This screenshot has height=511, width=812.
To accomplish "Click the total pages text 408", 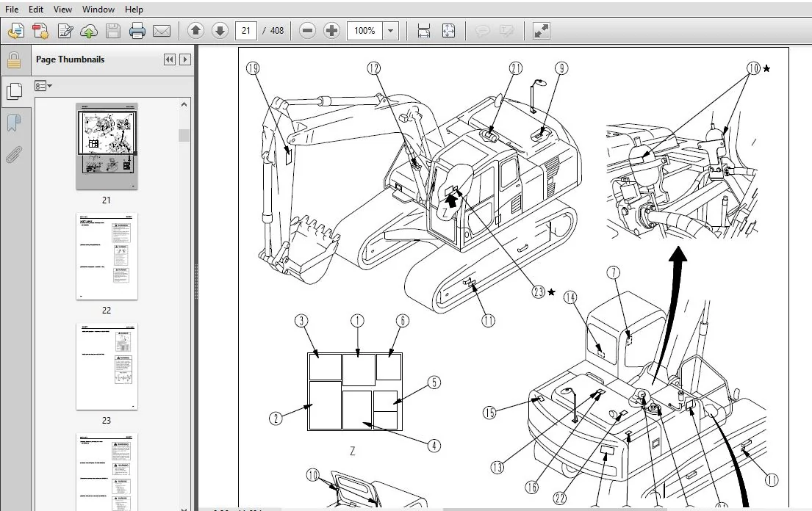I will (277, 31).
